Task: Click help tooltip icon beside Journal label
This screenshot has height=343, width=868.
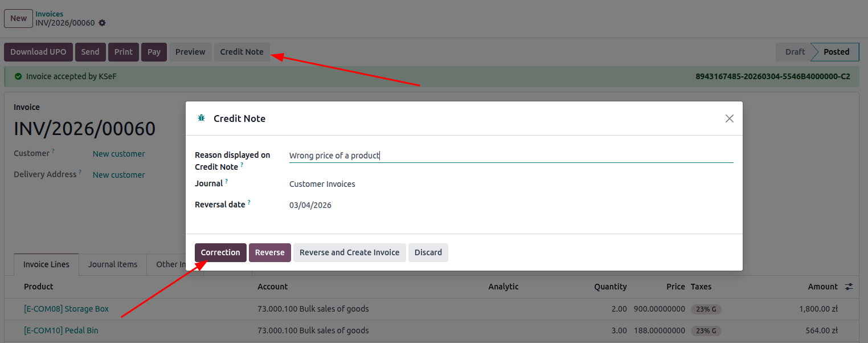Action: [226, 181]
